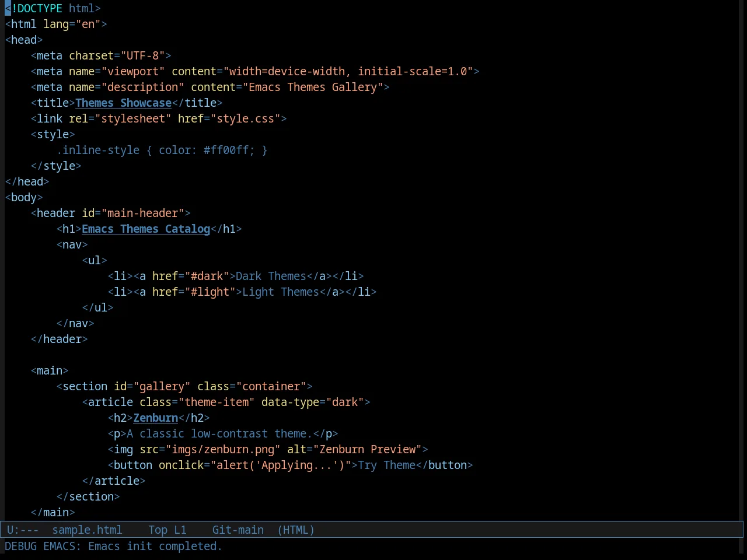This screenshot has width=747, height=560.
Task: Click the 'theme-item' class value
Action: pyautogui.click(x=217, y=402)
